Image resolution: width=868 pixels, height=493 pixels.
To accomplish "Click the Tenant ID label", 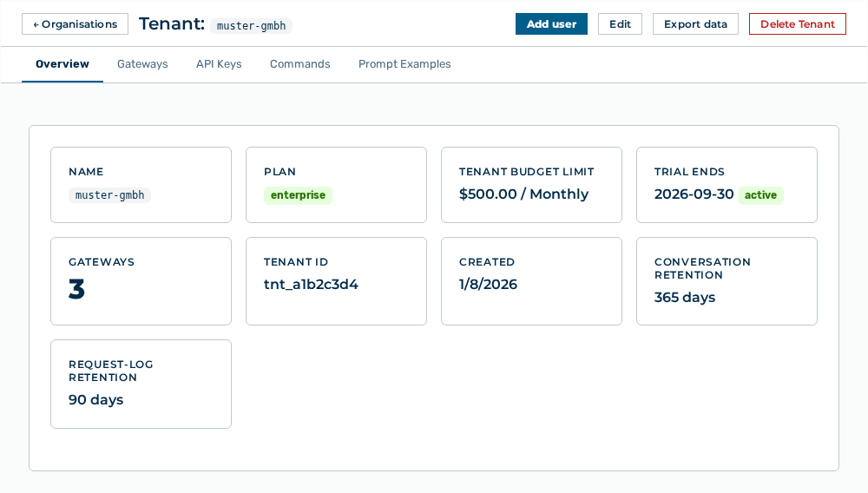I will click(x=296, y=262).
